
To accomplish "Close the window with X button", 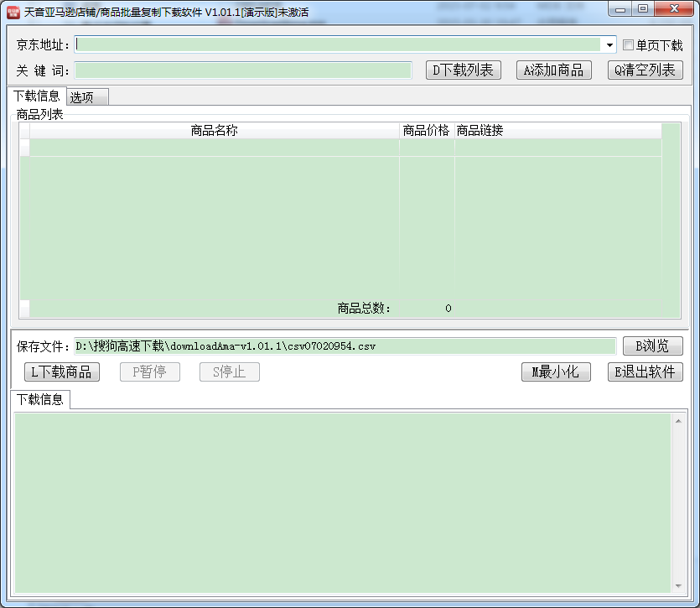I will 674,9.
